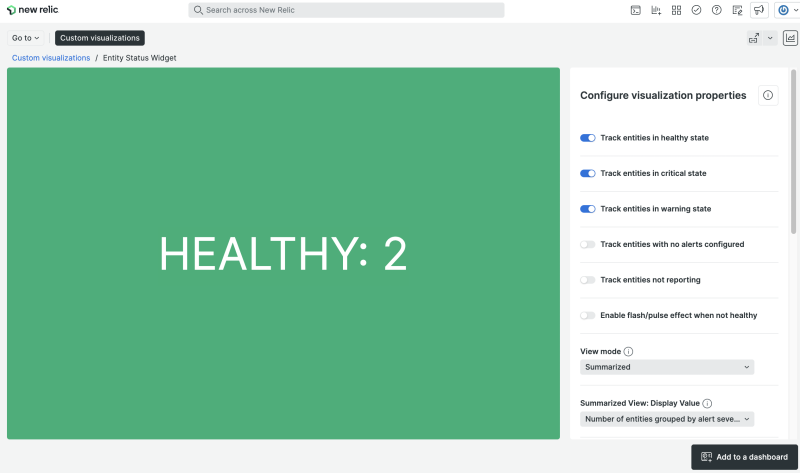Open the Go to menu
The image size is (800, 473).
click(26, 38)
